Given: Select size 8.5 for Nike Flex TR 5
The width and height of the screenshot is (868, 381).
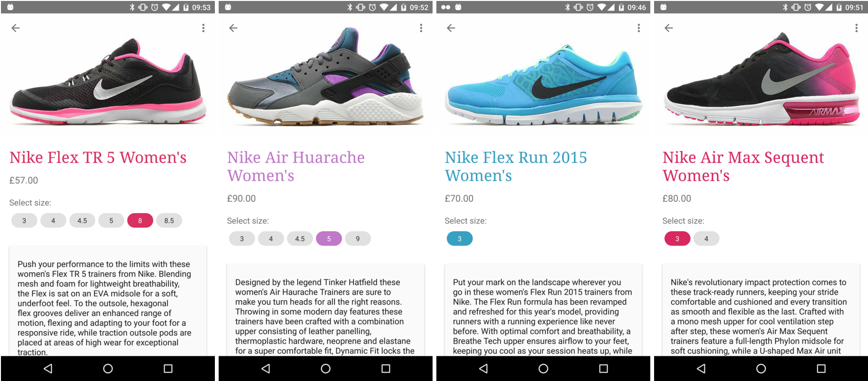Looking at the screenshot, I should pos(169,220).
